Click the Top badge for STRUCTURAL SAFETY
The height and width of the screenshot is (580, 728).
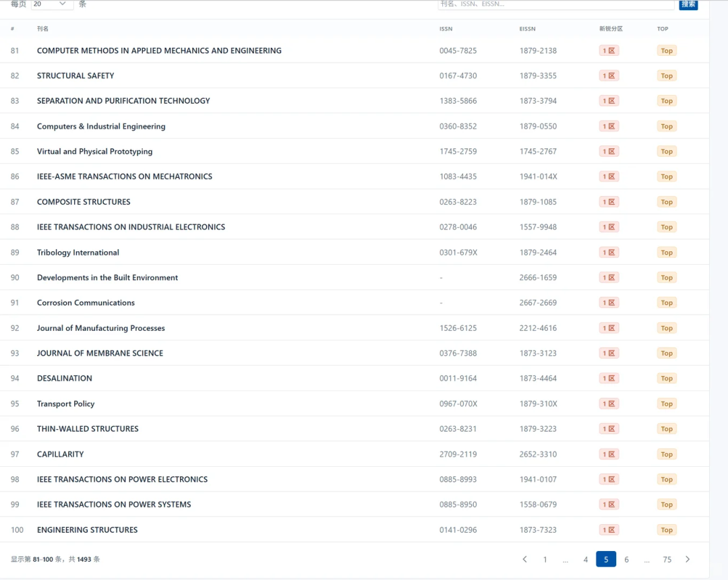(667, 75)
